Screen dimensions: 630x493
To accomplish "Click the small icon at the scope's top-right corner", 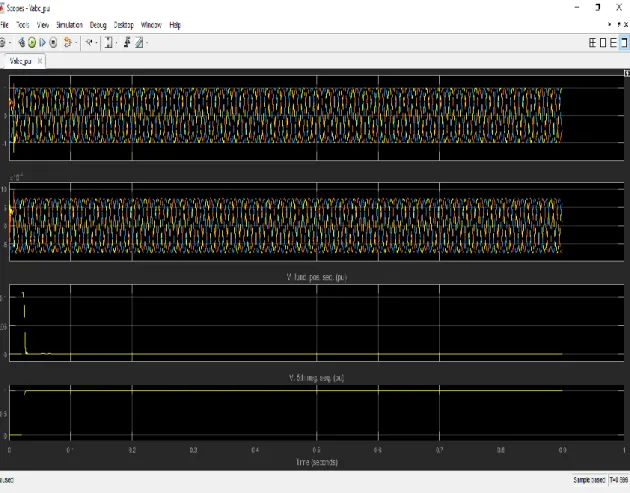I will pos(627,73).
